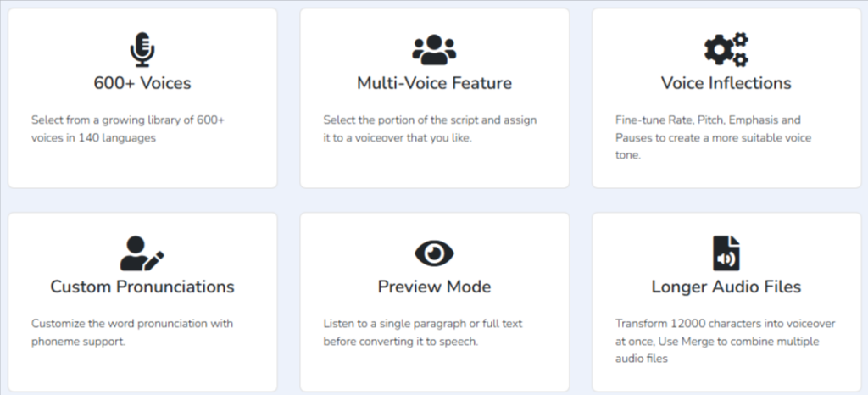868x395 pixels.
Task: Select the Preview Mode title
Action: [435, 287]
